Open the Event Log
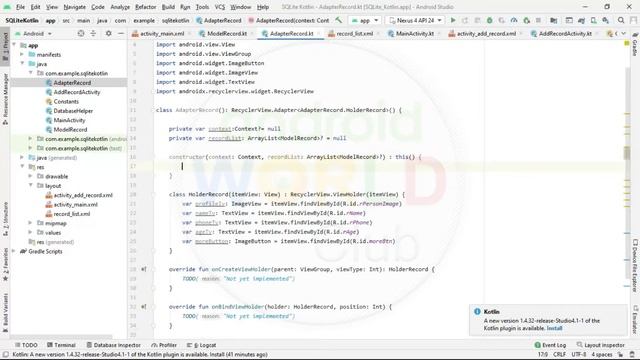 point(550,345)
